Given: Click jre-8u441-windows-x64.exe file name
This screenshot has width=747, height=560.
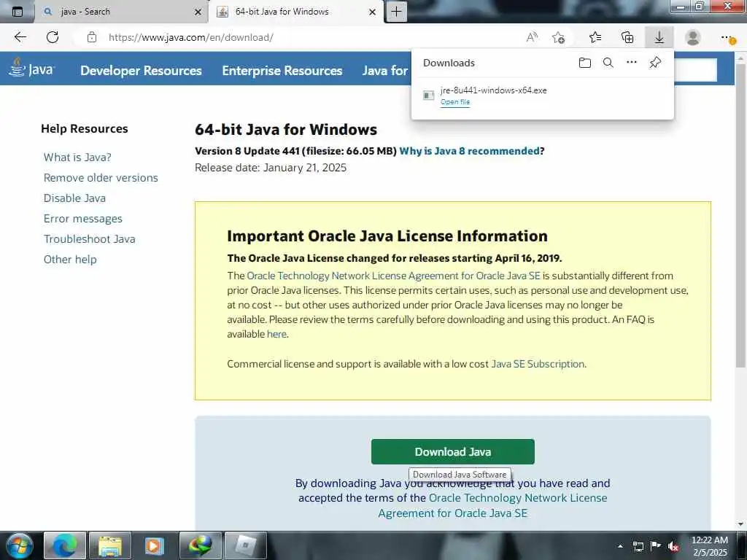Looking at the screenshot, I should (x=494, y=90).
